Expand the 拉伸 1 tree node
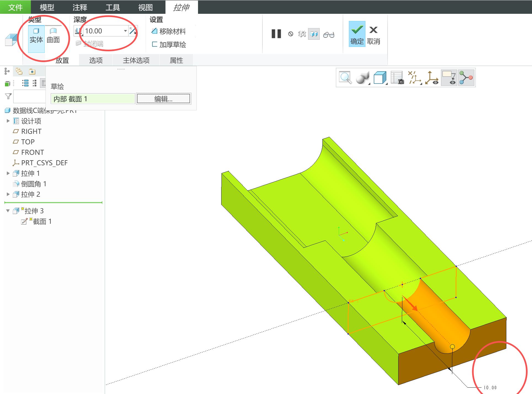The image size is (532, 394). 8,173
